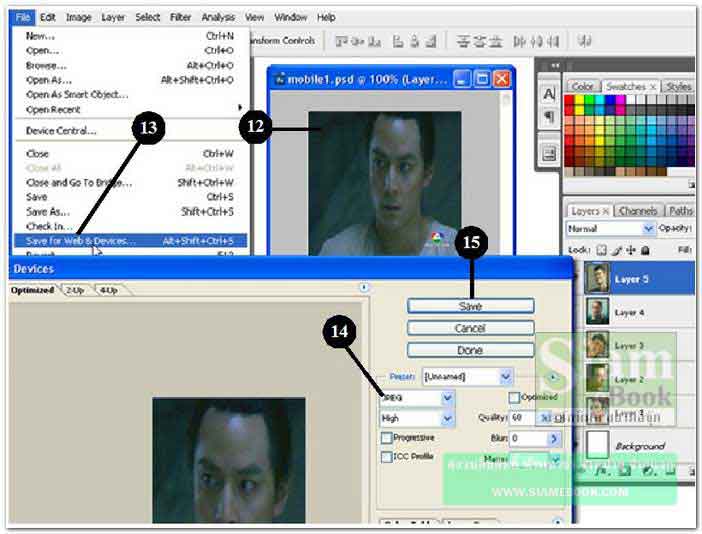Open the preview menu circular arrow button
The image size is (702, 534).
pos(364,287)
